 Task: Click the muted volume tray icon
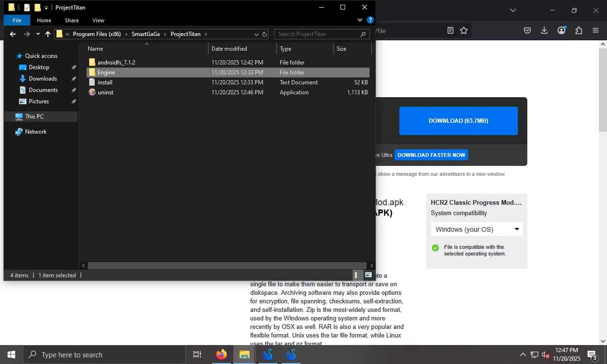[x=546, y=355]
